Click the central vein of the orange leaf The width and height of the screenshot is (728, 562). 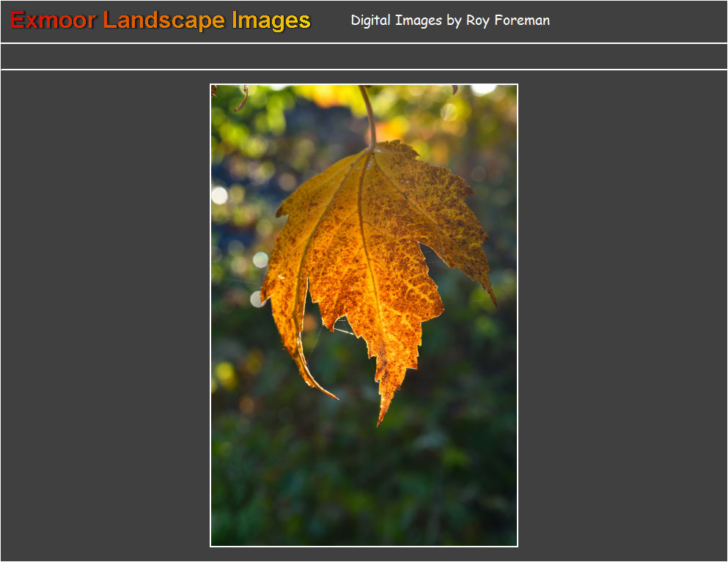pyautogui.click(x=368, y=249)
